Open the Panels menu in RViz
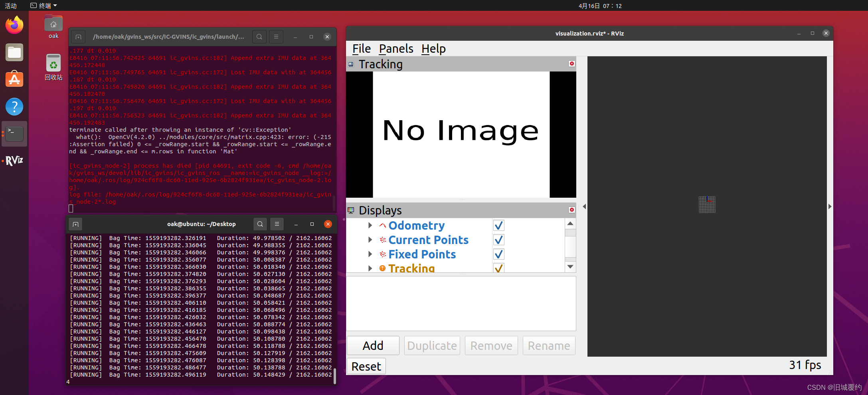This screenshot has width=868, height=395. (396, 49)
